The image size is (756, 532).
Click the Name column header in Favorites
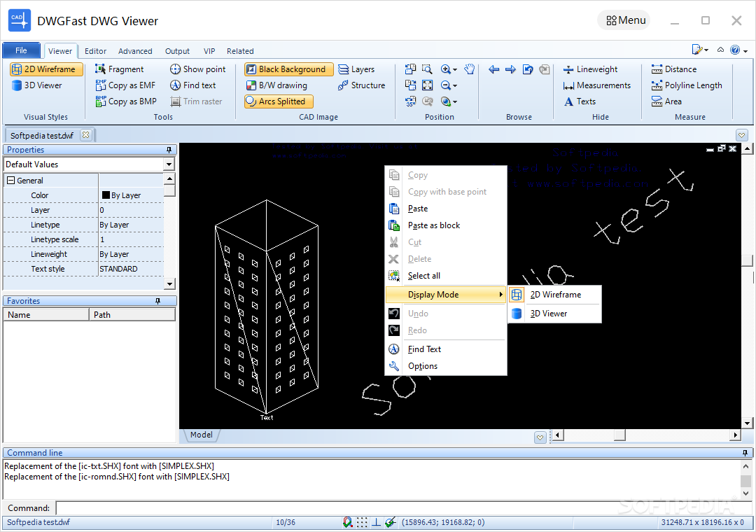coord(46,315)
